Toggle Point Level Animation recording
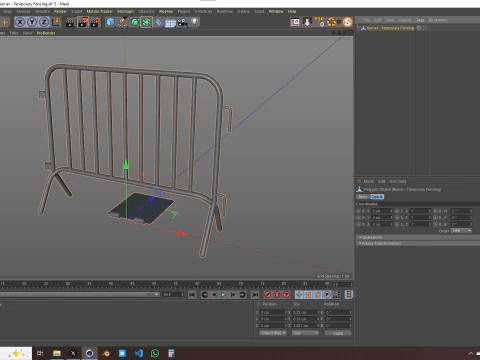Image resolution: width=480 pixels, height=360 pixels. 336,295
